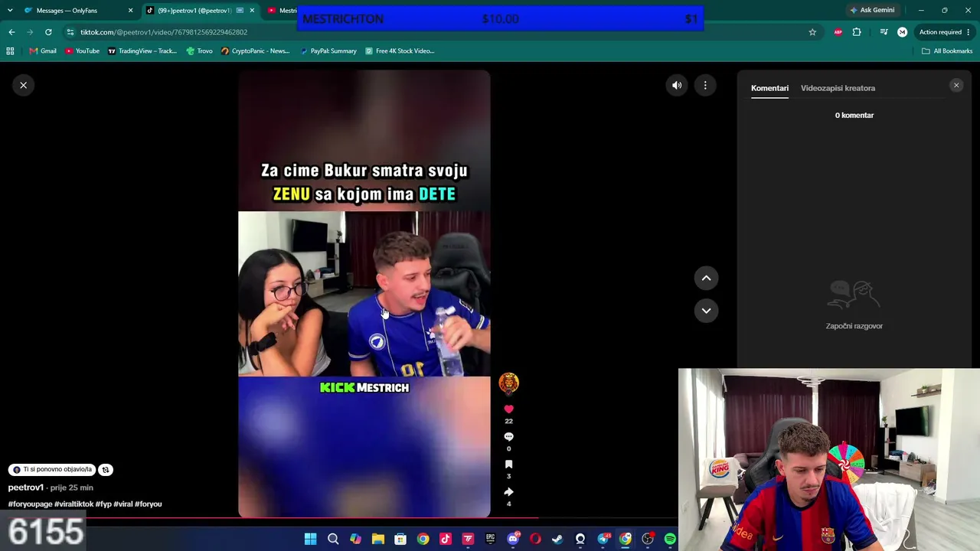Open Spotify from the taskbar
This screenshot has height=551, width=980.
point(670,539)
